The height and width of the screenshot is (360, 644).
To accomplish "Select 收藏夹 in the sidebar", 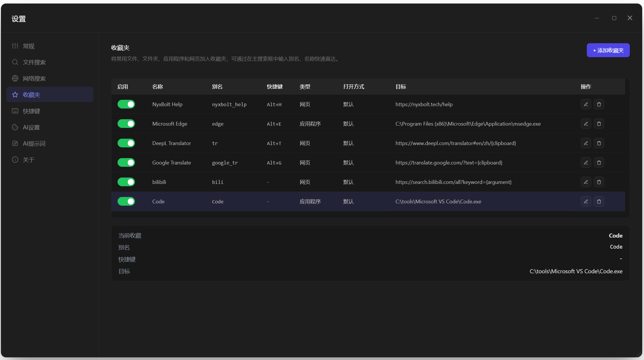I will (50, 95).
